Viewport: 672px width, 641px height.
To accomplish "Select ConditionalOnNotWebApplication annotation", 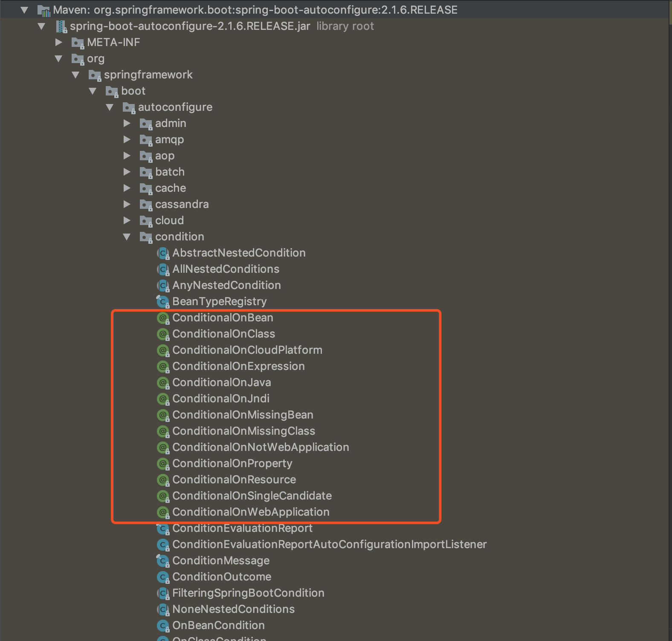I will (x=261, y=447).
